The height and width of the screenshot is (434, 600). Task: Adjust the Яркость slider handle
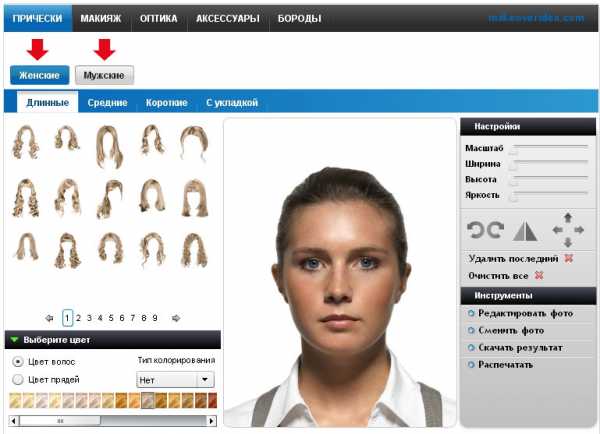[513, 196]
